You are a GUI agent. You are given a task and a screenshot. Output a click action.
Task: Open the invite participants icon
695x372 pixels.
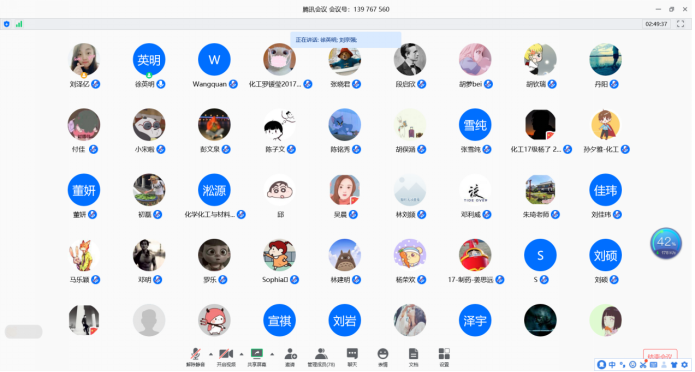[290, 357]
